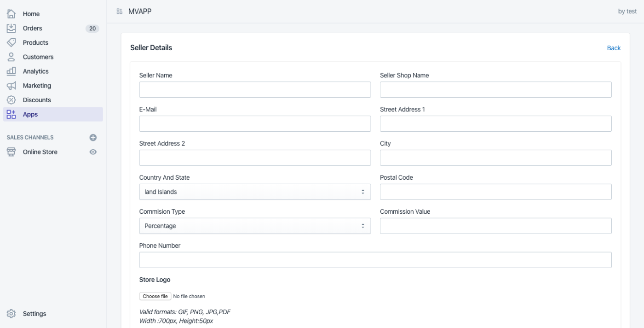Click the Discounts percent badge icon

pyautogui.click(x=11, y=100)
